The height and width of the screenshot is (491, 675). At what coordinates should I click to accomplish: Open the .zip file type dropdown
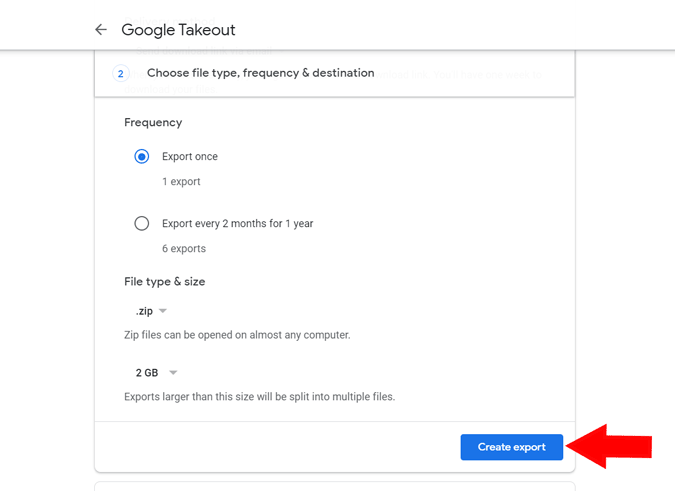point(151,311)
